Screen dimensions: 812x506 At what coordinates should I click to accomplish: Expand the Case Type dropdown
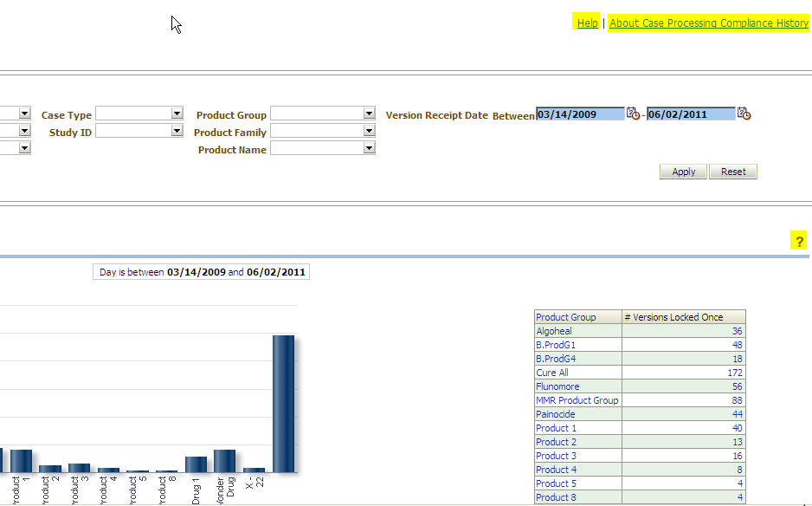point(177,113)
